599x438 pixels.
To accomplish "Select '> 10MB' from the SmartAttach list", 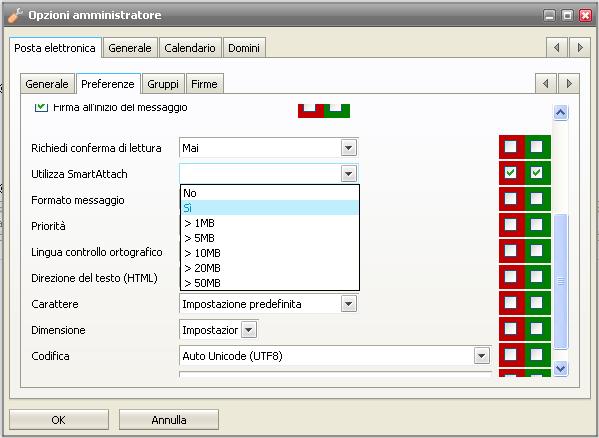I will (x=270, y=253).
